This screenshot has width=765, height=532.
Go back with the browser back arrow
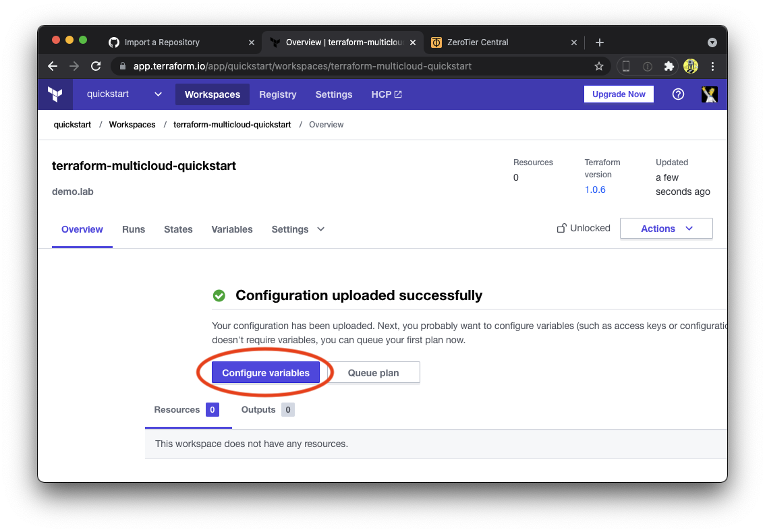[x=53, y=66]
